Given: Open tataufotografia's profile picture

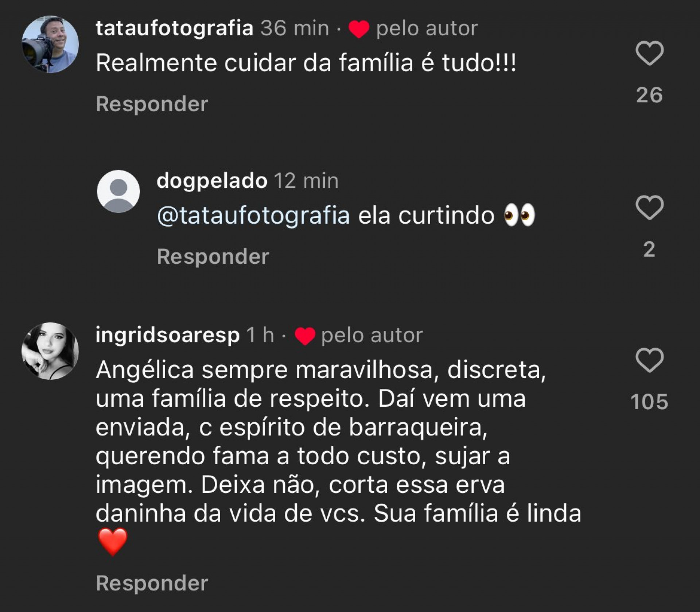Looking at the screenshot, I should [50, 44].
